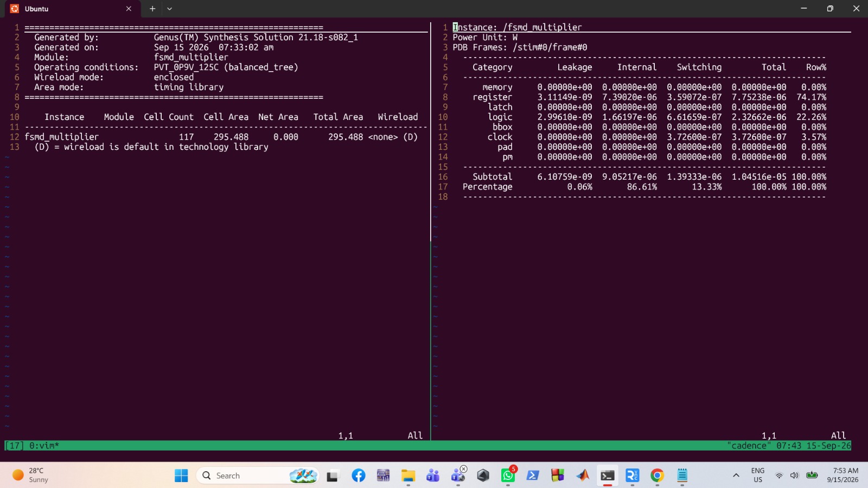This screenshot has height=488, width=868.
Task: Open the Notepad taskbar icon
Action: coord(682,476)
